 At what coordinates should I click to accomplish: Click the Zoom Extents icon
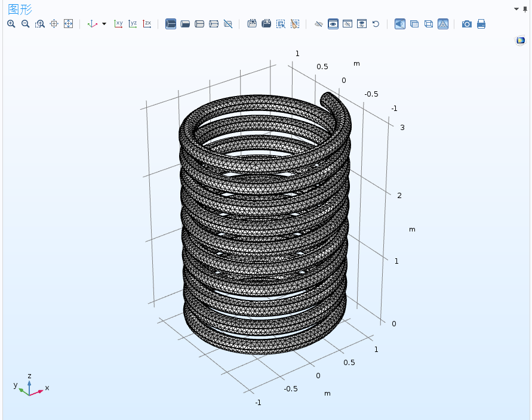coord(68,24)
